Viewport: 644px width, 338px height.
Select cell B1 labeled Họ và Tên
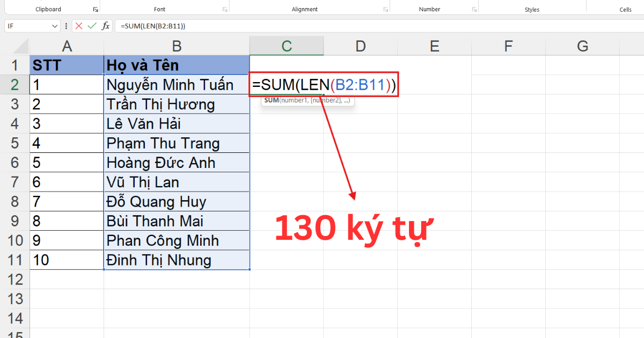[177, 64]
